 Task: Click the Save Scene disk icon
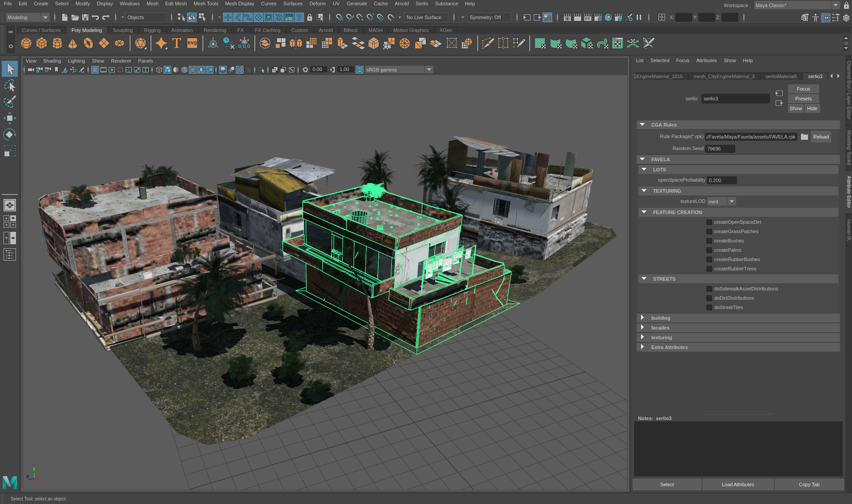click(85, 17)
